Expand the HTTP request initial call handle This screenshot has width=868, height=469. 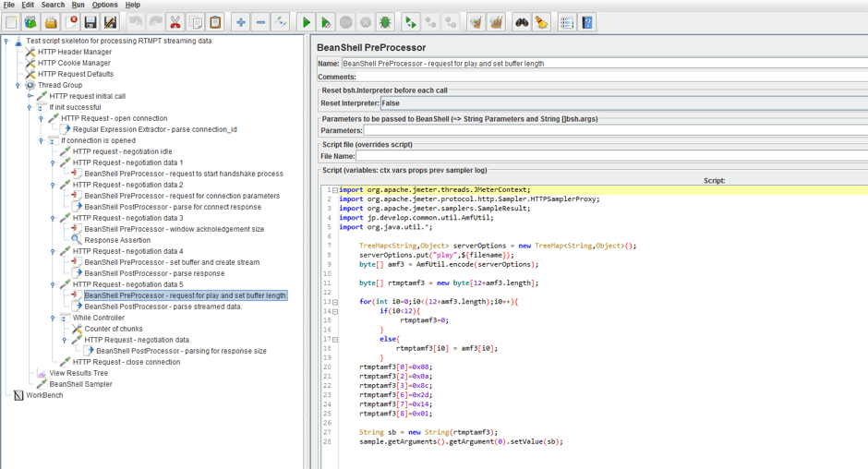click(30, 96)
